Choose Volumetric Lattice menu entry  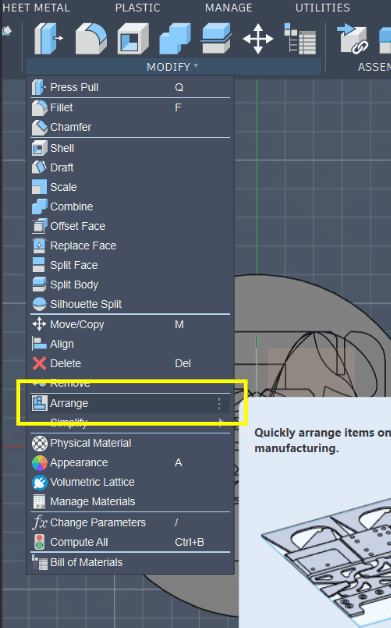(130, 482)
